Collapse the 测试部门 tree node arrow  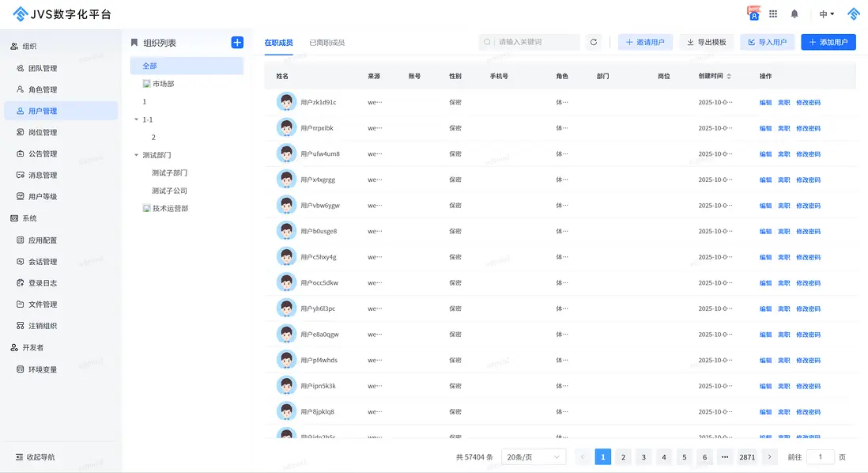tap(136, 155)
